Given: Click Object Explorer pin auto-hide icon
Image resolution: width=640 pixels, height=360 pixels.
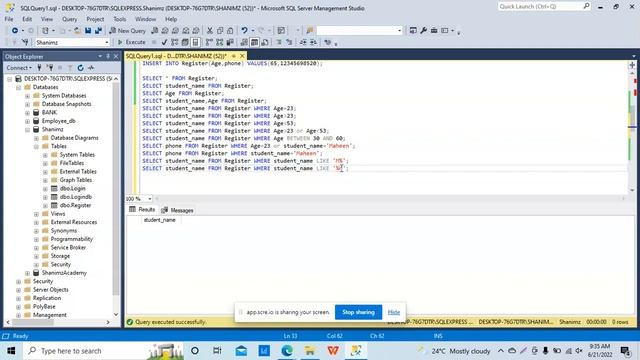Looking at the screenshot, I should (108, 56).
